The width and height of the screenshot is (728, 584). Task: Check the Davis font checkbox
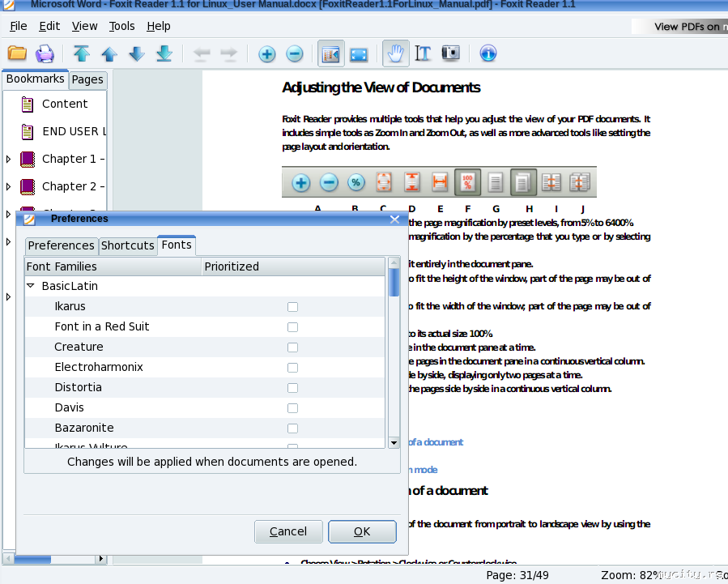[x=292, y=408]
